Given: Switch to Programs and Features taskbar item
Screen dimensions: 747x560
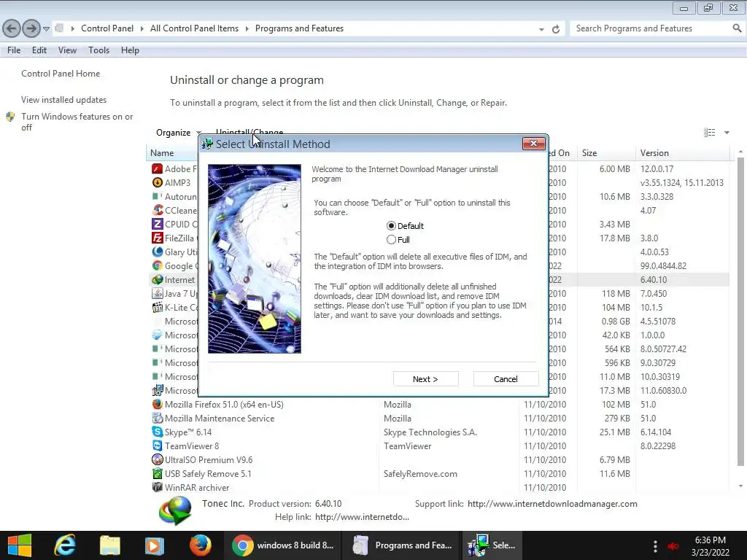Looking at the screenshot, I should click(x=402, y=545).
